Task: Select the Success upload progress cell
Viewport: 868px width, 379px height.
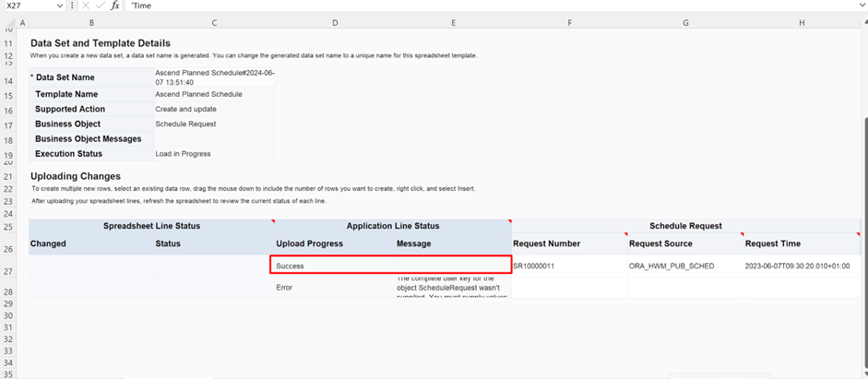Action: pos(332,266)
